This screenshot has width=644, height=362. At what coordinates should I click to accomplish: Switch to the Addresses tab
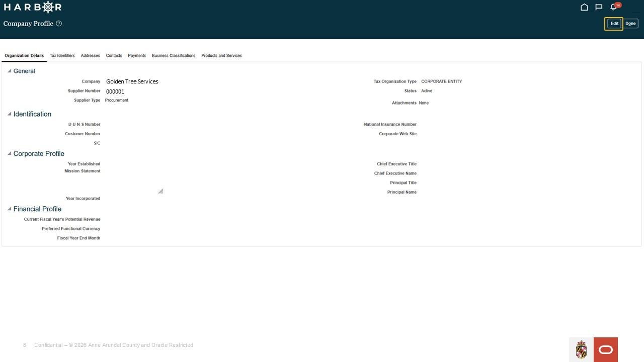point(91,56)
